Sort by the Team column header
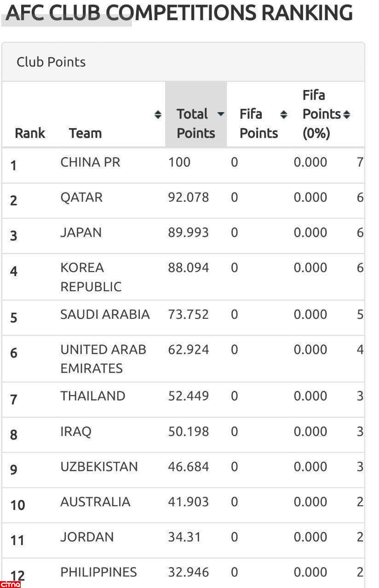Screen dimensions: 379x588 click(85, 133)
